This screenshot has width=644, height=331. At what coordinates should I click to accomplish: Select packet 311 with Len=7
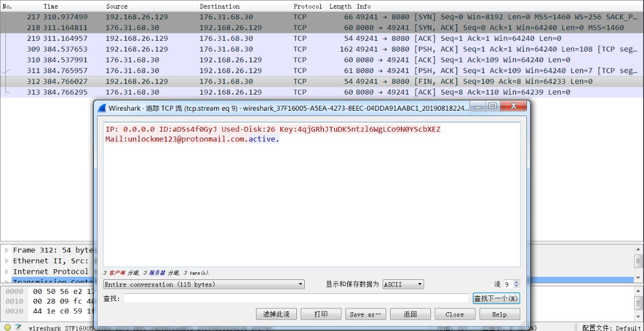(322, 71)
